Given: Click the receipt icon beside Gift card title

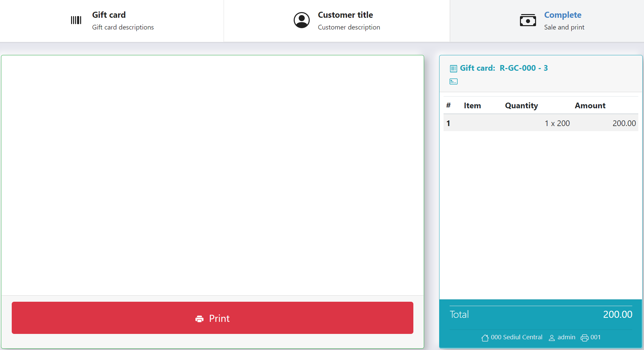Looking at the screenshot, I should (454, 68).
